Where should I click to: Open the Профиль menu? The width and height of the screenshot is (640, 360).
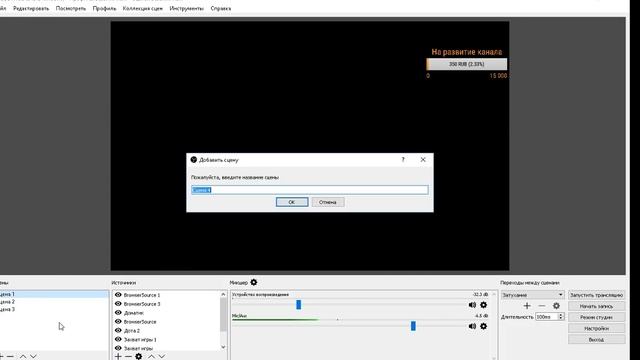104,8
